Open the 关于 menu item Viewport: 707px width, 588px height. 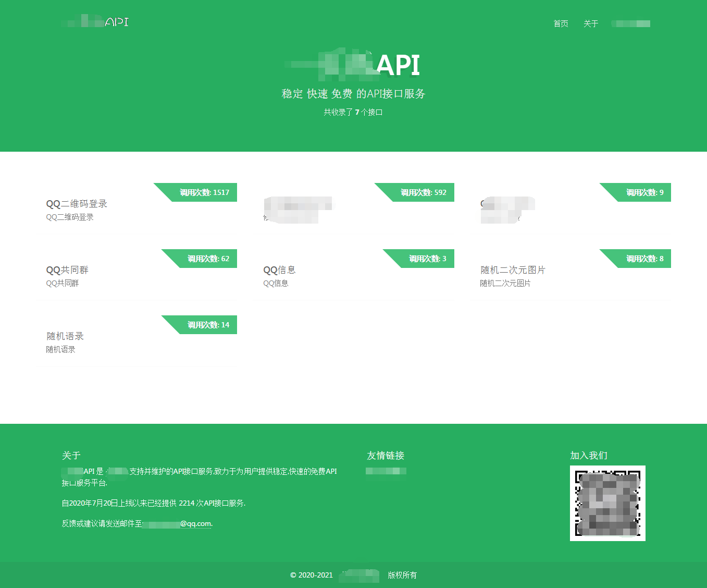591,23
